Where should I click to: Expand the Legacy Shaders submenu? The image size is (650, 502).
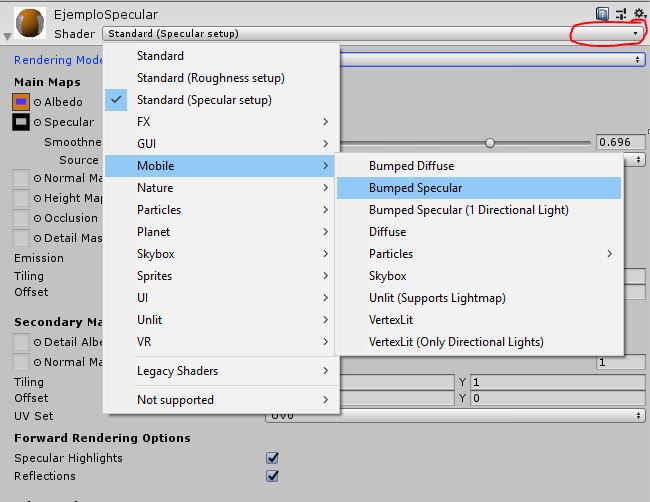[222, 371]
